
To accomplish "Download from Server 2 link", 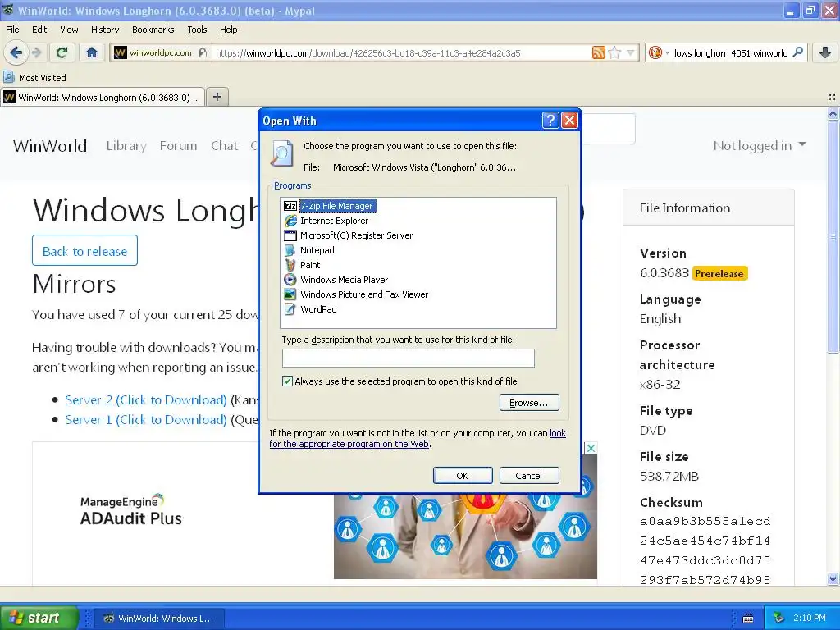I will [146, 400].
